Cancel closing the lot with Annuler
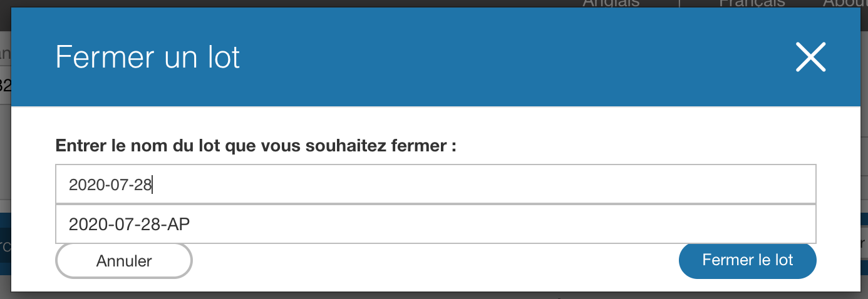This screenshot has height=299, width=868. (124, 260)
